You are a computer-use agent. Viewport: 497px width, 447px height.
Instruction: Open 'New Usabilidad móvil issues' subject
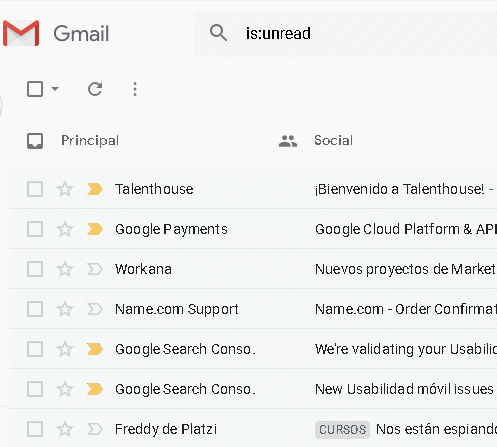tap(404, 389)
